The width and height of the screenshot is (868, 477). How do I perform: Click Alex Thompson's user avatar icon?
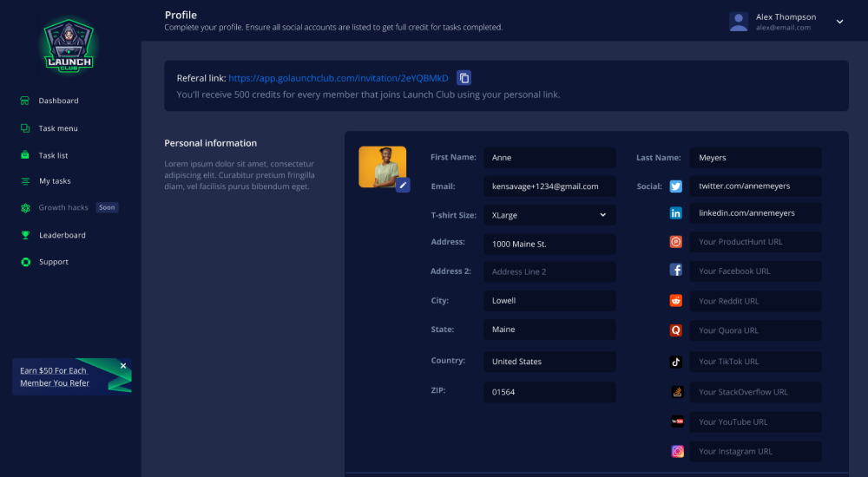(x=739, y=22)
